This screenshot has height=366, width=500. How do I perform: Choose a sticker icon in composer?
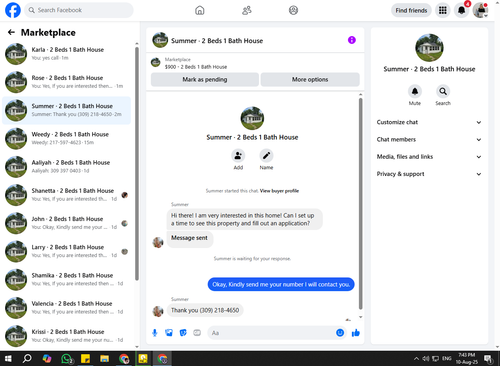coord(183,333)
